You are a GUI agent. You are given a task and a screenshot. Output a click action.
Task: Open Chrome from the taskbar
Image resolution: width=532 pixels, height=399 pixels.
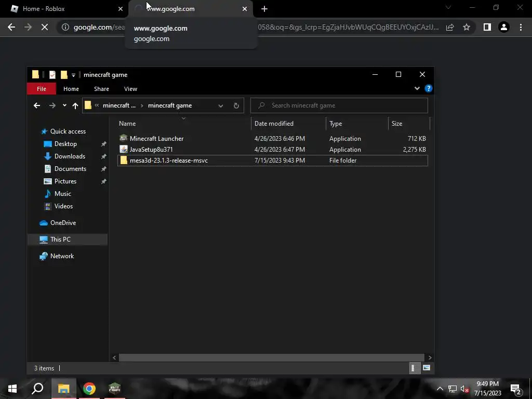click(89, 389)
